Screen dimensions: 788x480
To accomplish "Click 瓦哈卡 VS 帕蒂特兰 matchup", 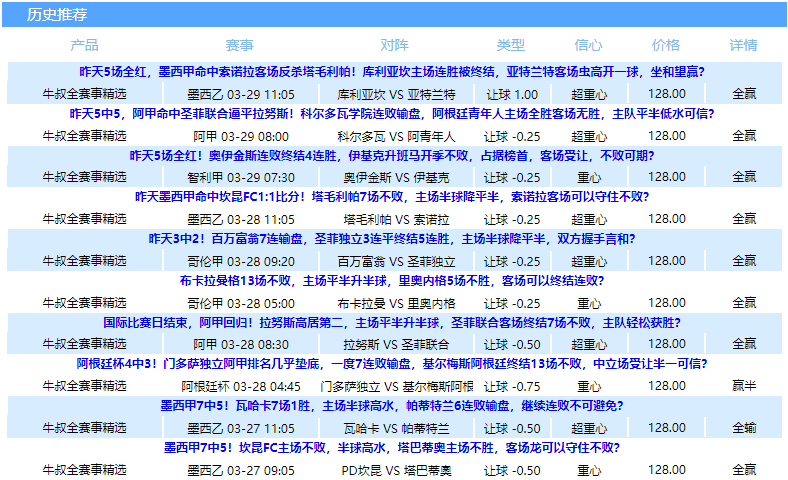I will click(x=397, y=429).
